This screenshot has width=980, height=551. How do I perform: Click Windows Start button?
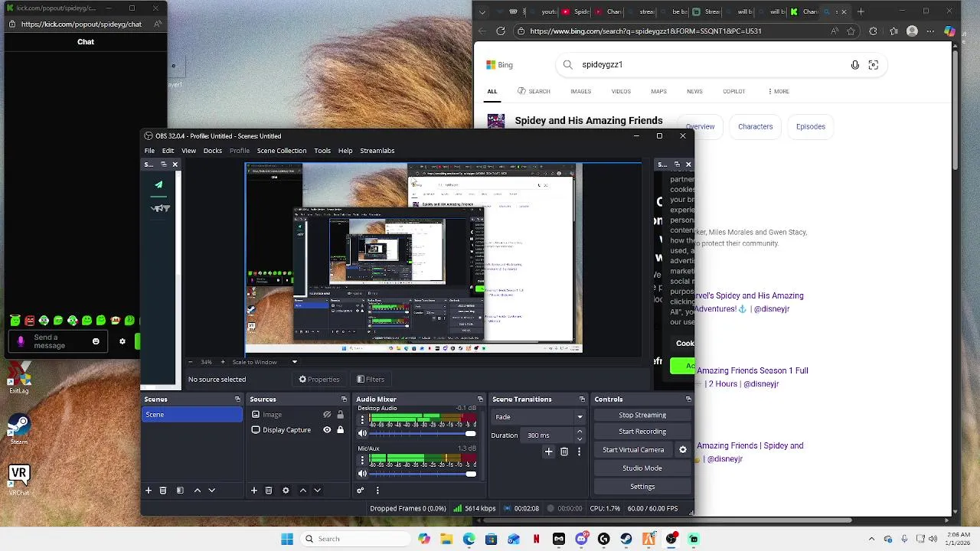point(287,539)
